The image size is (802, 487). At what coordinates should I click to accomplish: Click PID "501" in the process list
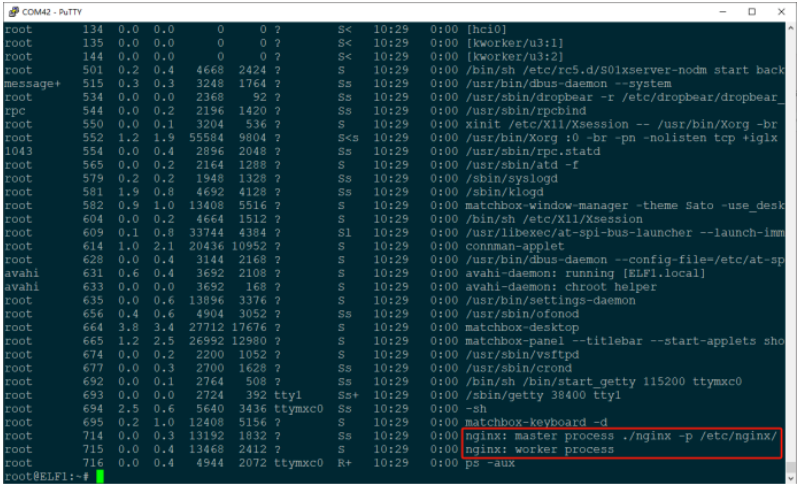click(x=93, y=70)
